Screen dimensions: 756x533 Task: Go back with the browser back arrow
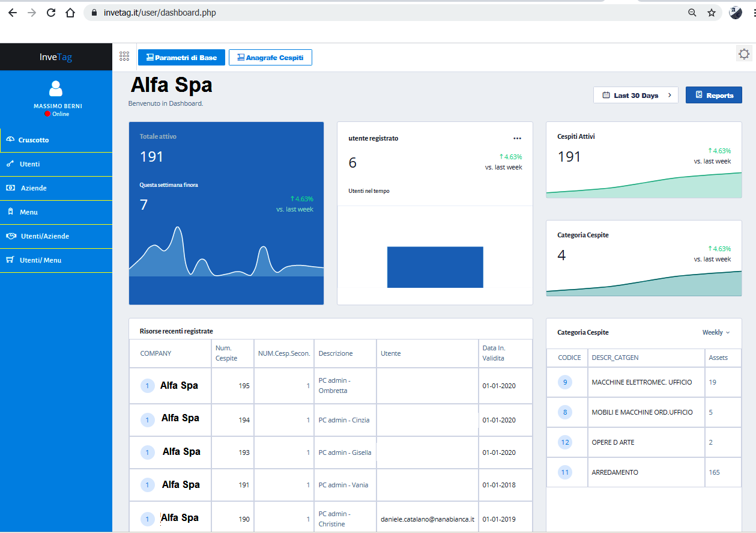tap(13, 13)
